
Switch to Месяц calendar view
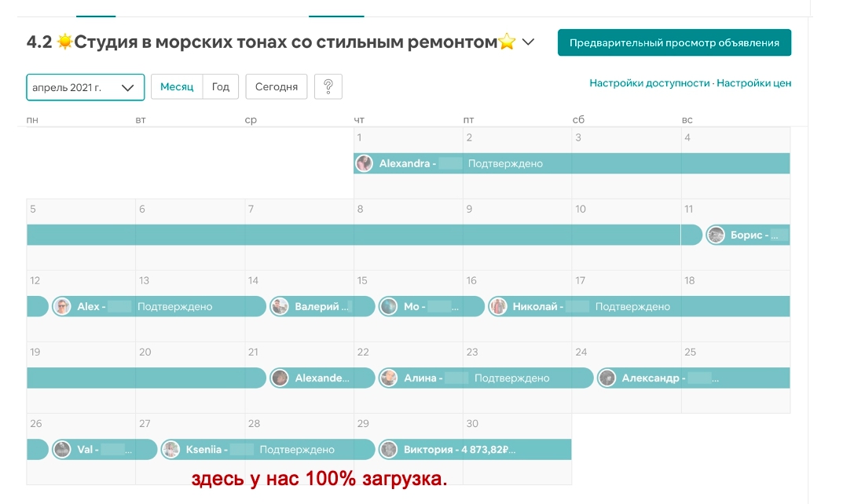tap(177, 87)
